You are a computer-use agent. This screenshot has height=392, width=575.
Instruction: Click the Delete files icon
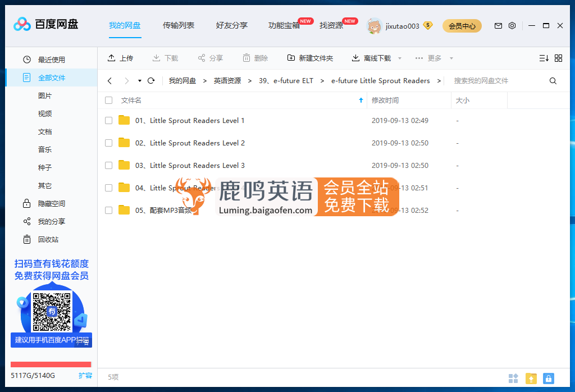pyautogui.click(x=245, y=57)
